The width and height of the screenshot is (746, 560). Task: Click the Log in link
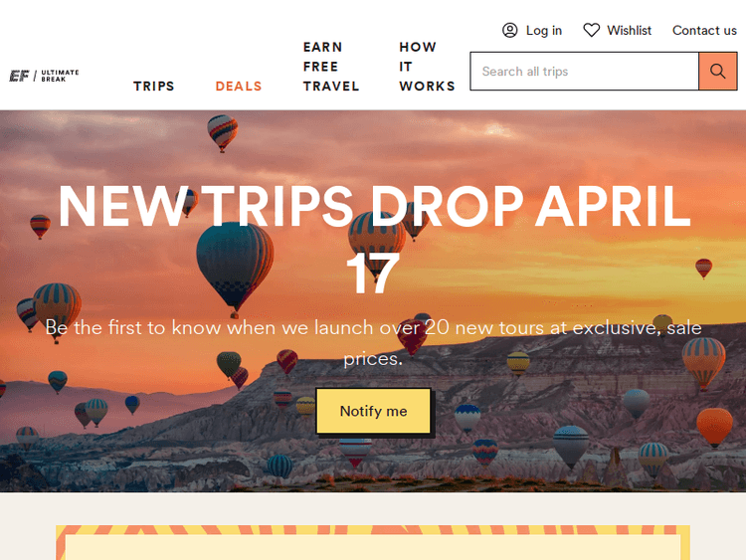[544, 31]
